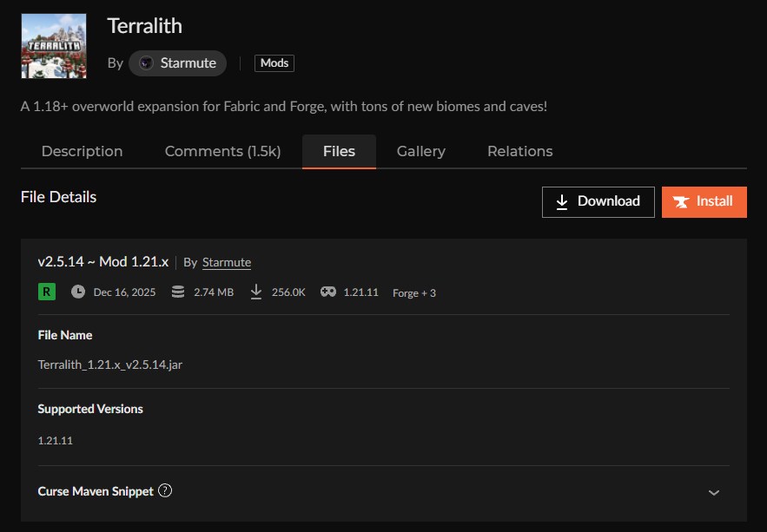767x532 pixels.
Task: Open the Starmute link in File Details
Action: point(227,262)
